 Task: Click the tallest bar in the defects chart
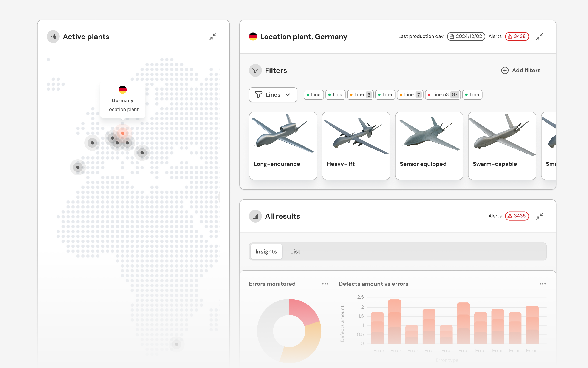394,321
